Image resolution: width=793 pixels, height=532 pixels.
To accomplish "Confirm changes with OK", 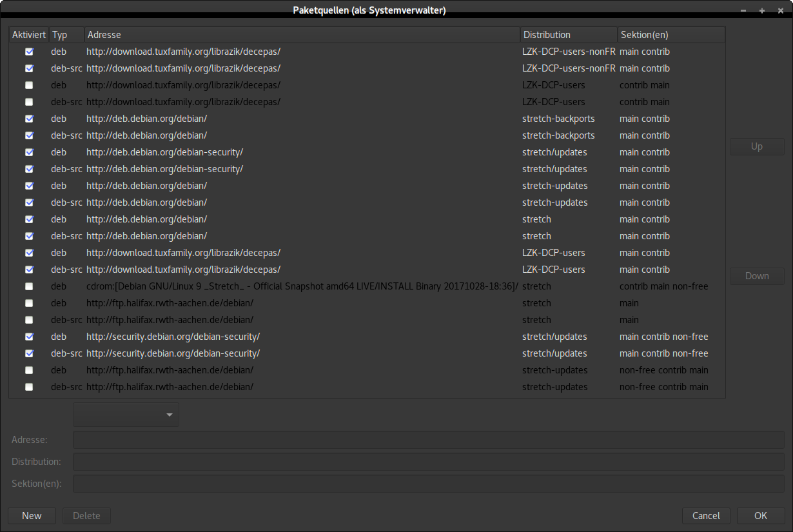I will 761,516.
